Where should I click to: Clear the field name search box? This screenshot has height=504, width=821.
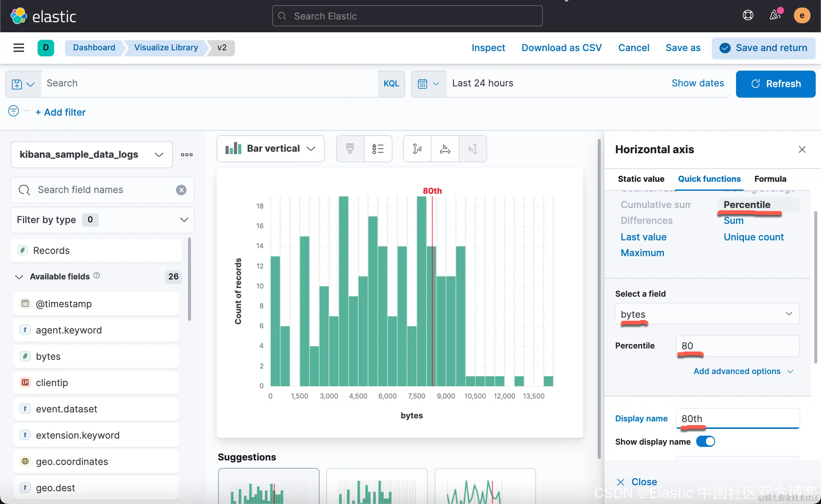[181, 190]
